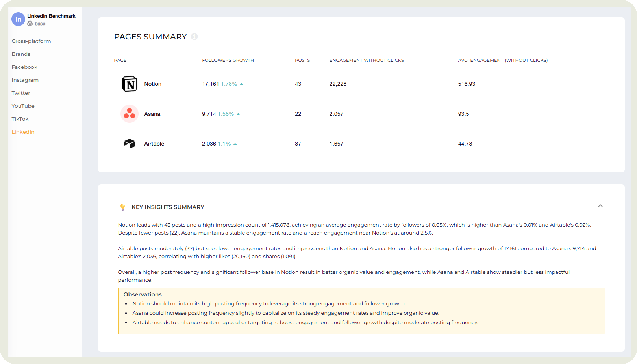This screenshot has width=637, height=364.
Task: Click the upward trend arrow next to Asana's 1.58%
Action: [239, 113]
